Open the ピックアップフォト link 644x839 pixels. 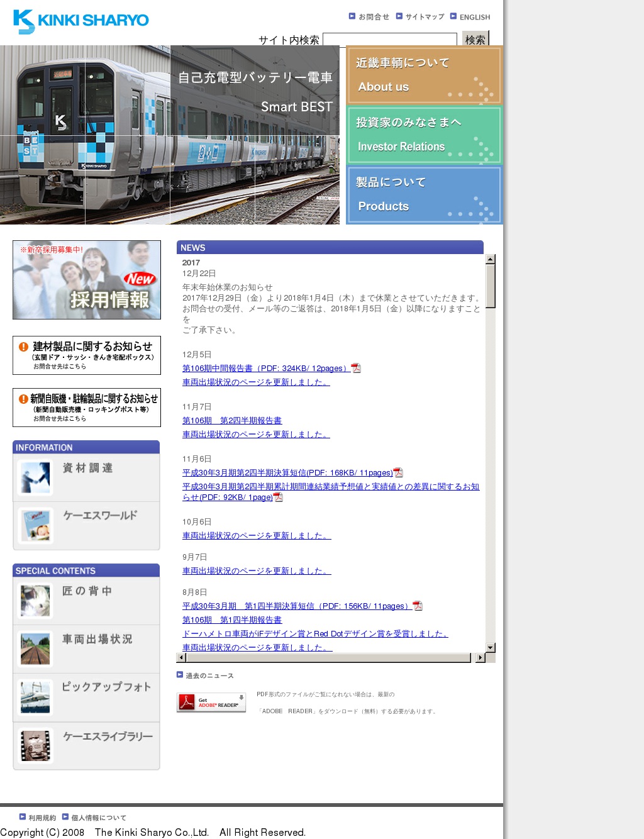tap(106, 687)
